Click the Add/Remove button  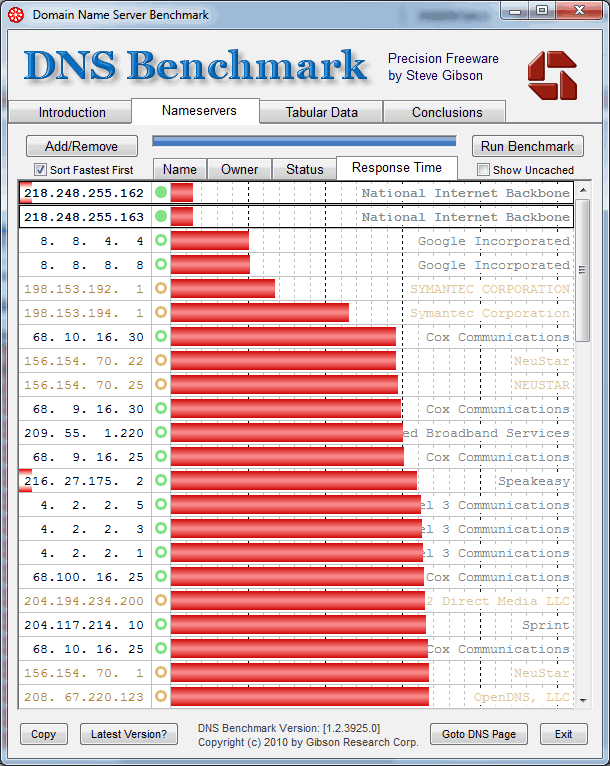coord(82,146)
